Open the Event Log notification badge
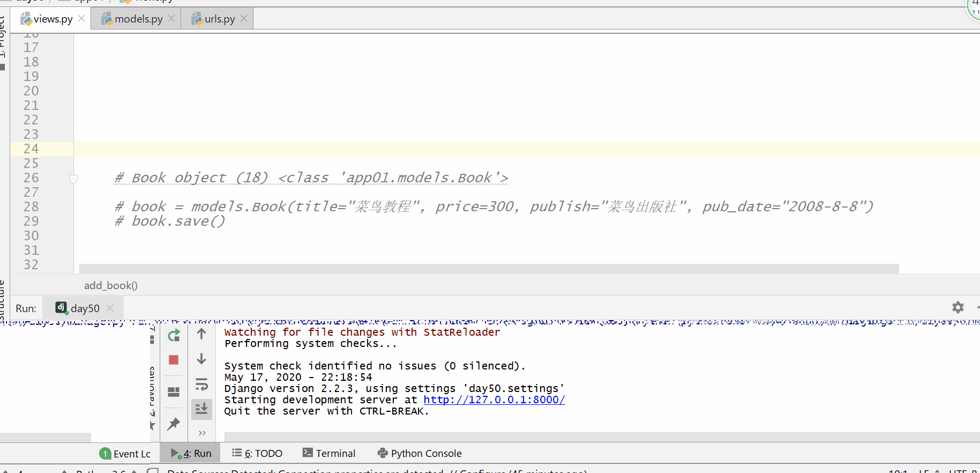 coord(106,454)
